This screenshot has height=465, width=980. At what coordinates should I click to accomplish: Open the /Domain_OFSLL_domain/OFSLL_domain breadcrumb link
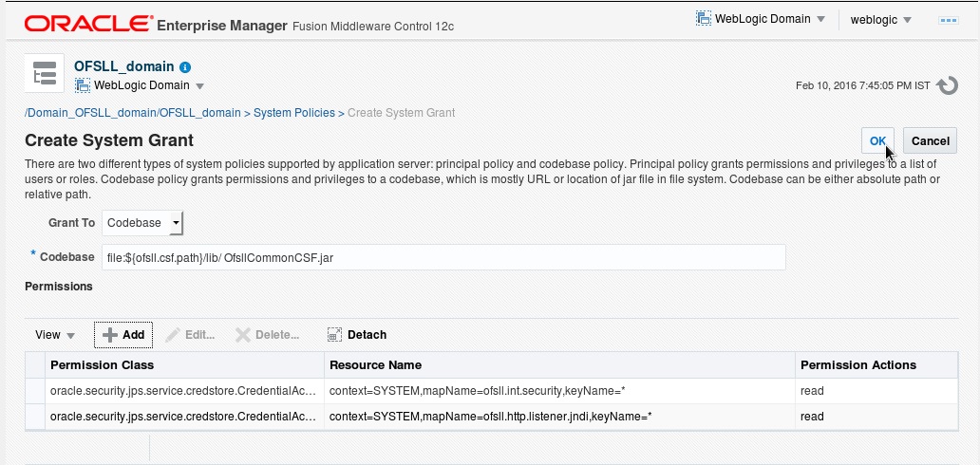pyautogui.click(x=133, y=113)
